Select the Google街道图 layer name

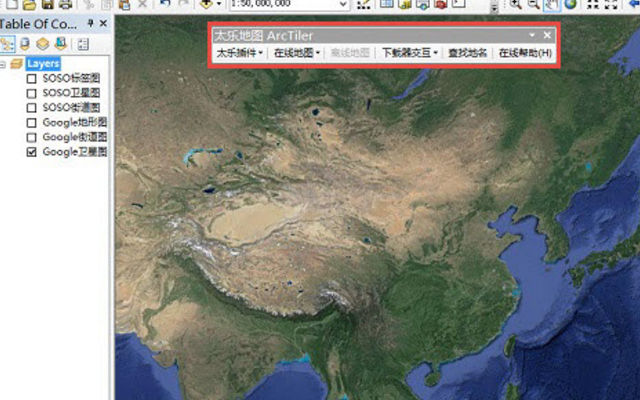coord(75,137)
